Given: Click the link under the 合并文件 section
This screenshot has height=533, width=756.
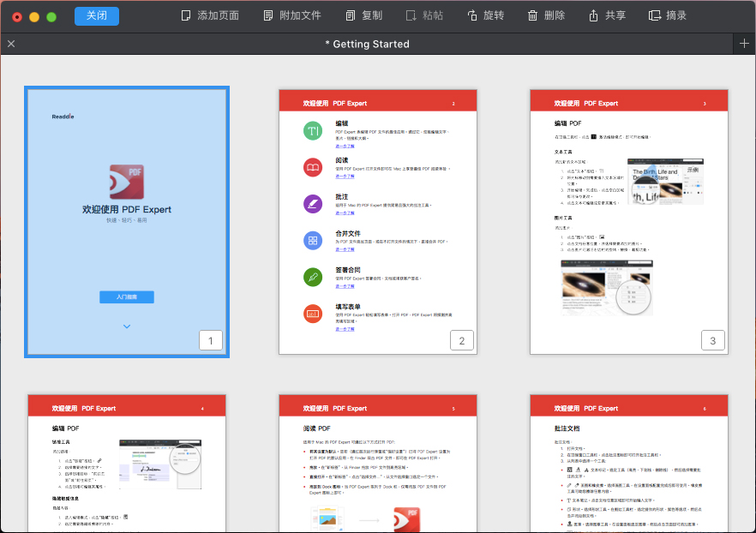Looking at the screenshot, I should (345, 249).
